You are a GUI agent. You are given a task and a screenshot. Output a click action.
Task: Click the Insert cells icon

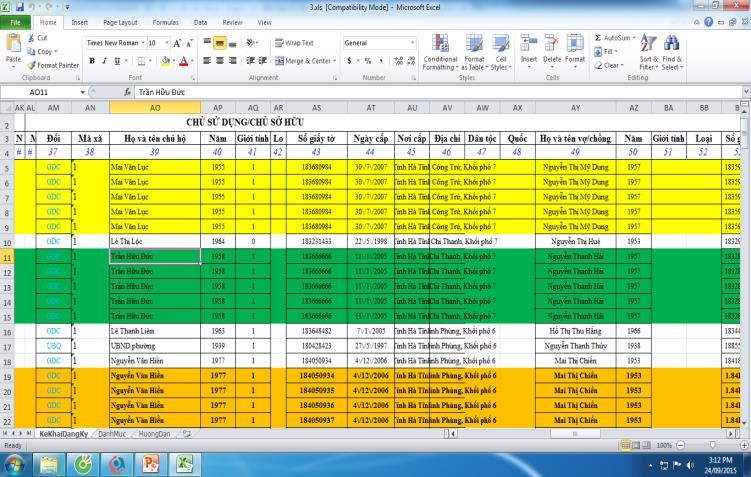(528, 48)
